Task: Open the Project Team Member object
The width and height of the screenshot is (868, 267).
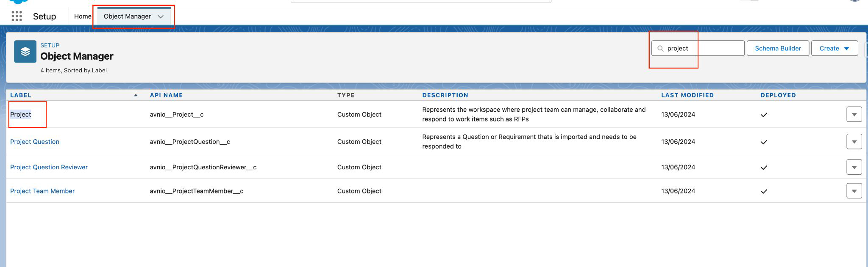Action: pyautogui.click(x=42, y=191)
